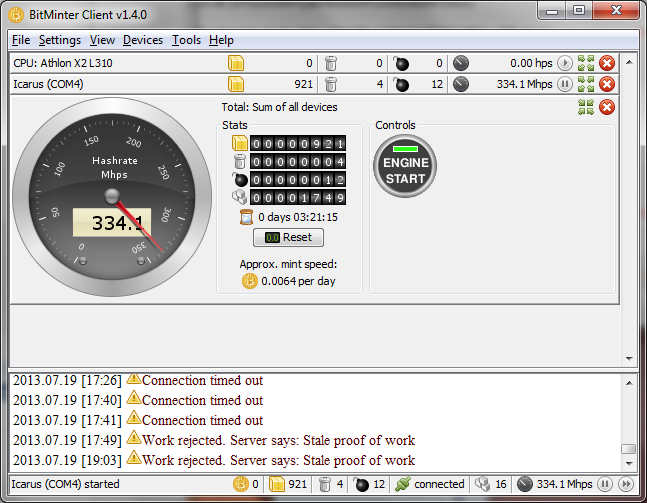647x503 pixels.
Task: Click hardware-error bomb icon in CPU row
Action: click(x=401, y=63)
